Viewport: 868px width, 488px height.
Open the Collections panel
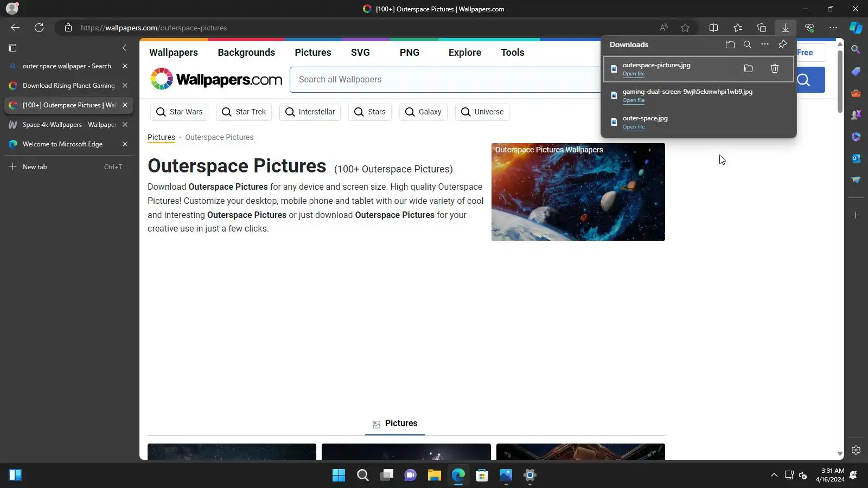[x=762, y=28]
